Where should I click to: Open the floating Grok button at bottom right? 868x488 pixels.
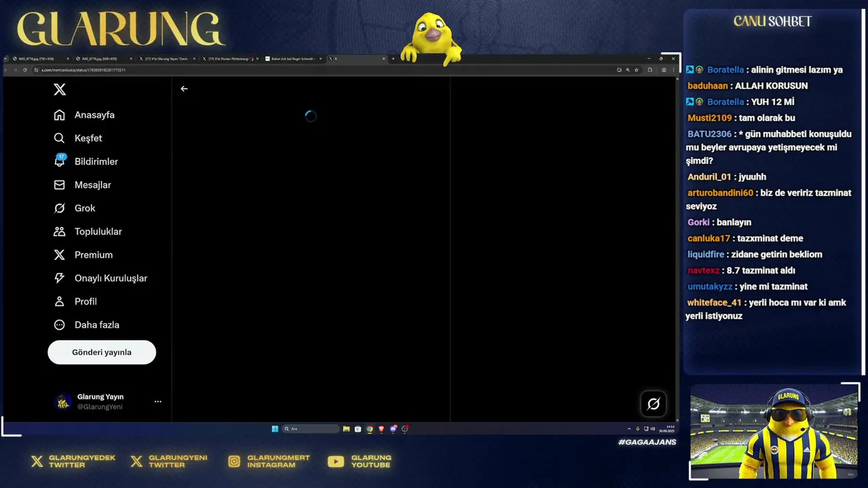tap(654, 404)
